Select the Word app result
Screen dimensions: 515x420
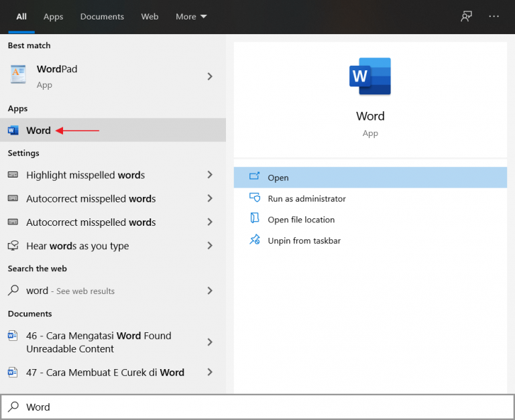coord(113,130)
